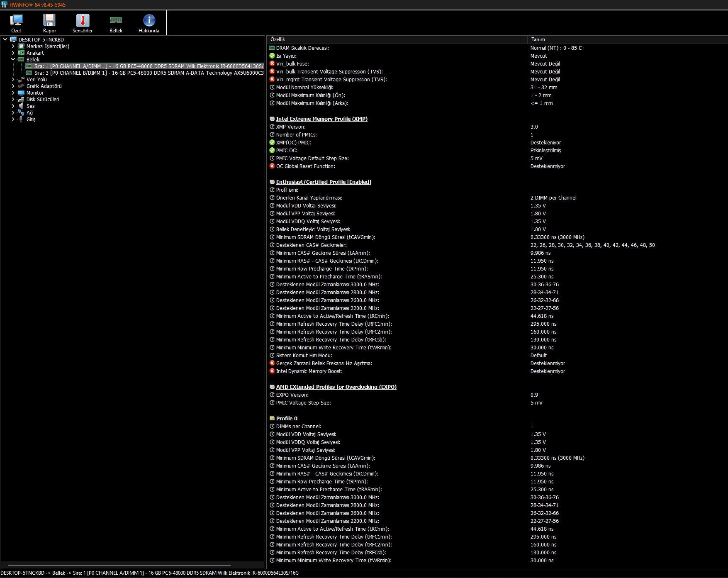The height and width of the screenshot is (578, 728).
Task: Expand the Giriş tree node
Action: click(x=13, y=120)
